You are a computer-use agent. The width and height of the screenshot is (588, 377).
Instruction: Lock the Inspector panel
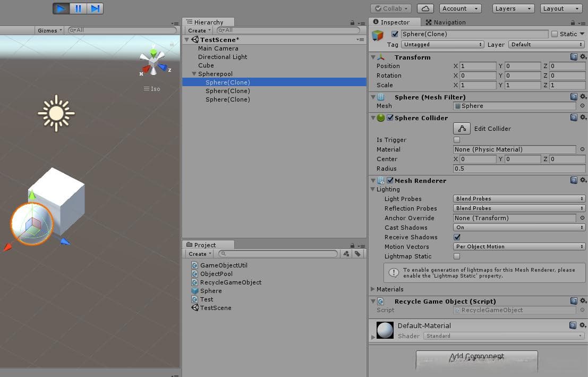573,22
